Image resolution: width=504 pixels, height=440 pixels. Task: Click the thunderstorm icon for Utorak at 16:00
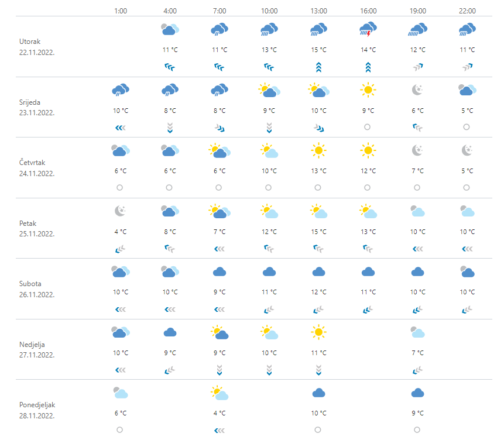[368, 29]
